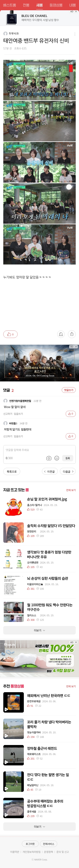Open 전체 보기 for trending 뿜

click(71, 490)
